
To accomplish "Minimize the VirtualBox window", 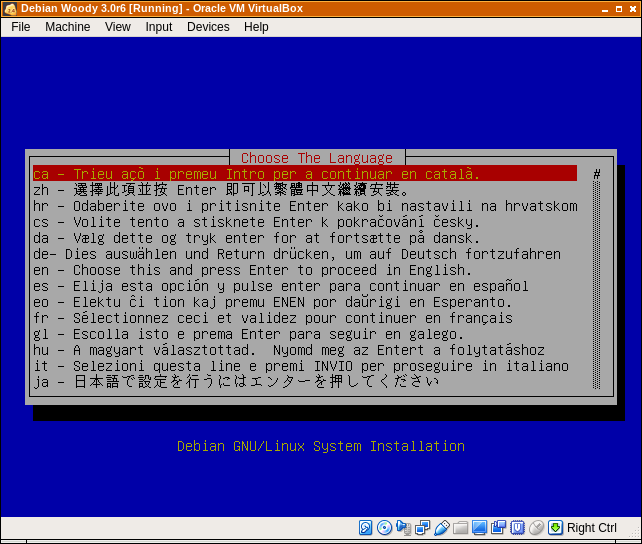I will 605,9.
